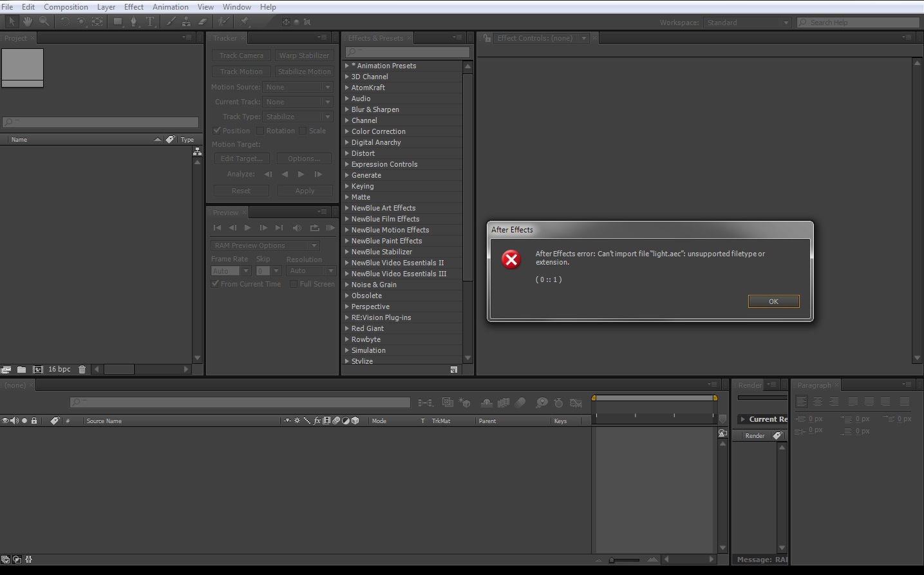Click the trash delete icon in Project panel
The image size is (924, 575).
pyautogui.click(x=82, y=370)
